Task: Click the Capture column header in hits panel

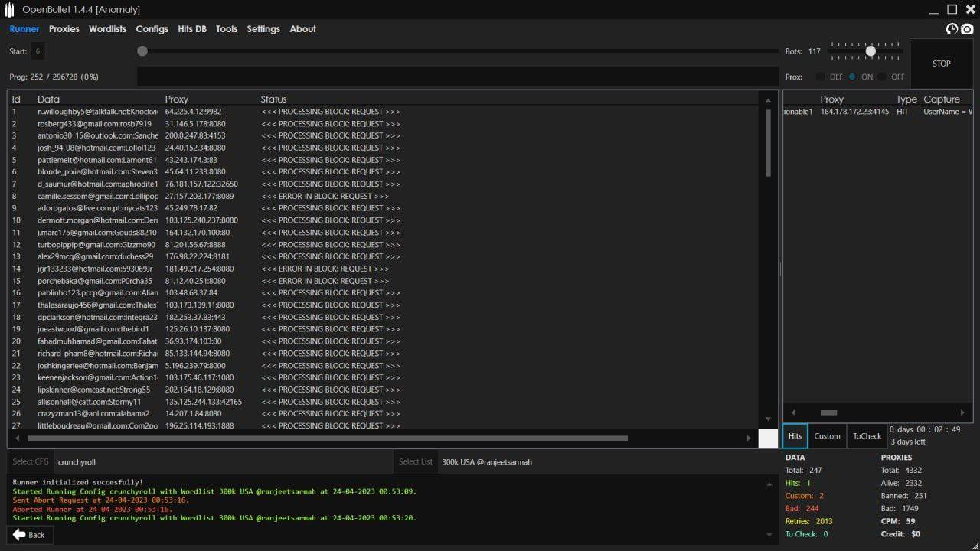Action: coord(942,99)
